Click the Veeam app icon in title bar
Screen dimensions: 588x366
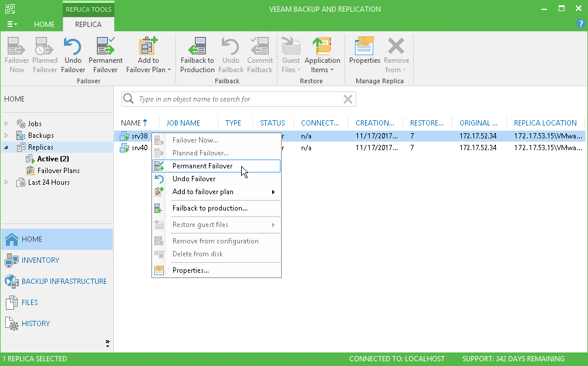click(10, 9)
